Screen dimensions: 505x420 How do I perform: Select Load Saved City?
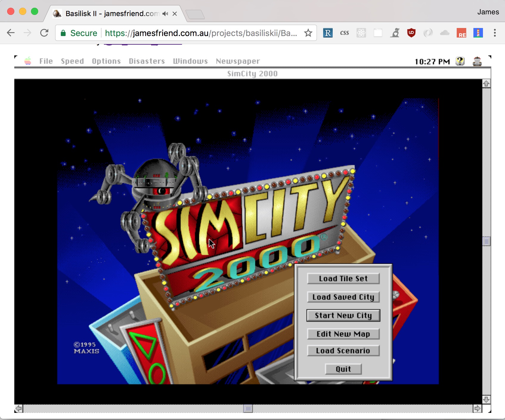343,297
